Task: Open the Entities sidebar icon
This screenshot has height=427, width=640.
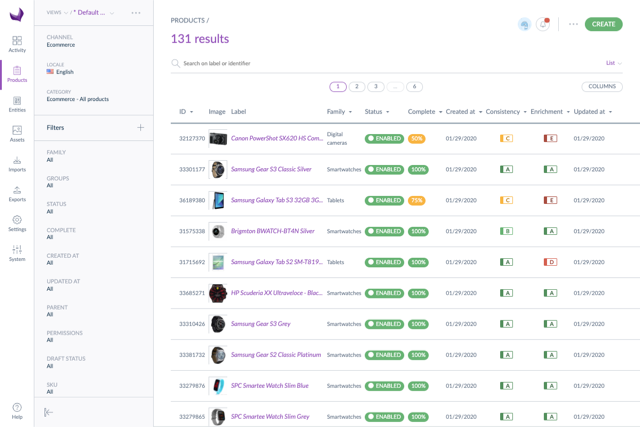Action: tap(17, 104)
